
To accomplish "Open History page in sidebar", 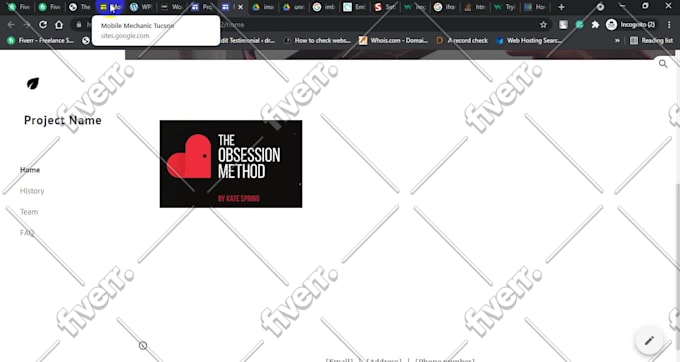I will click(x=32, y=191).
